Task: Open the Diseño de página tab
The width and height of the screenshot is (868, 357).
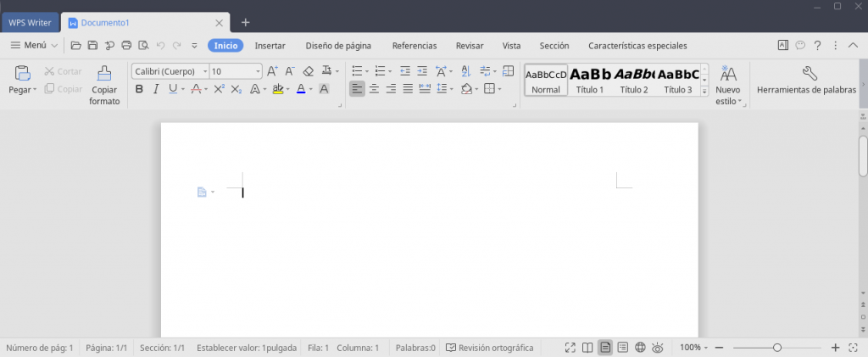Action: point(338,46)
